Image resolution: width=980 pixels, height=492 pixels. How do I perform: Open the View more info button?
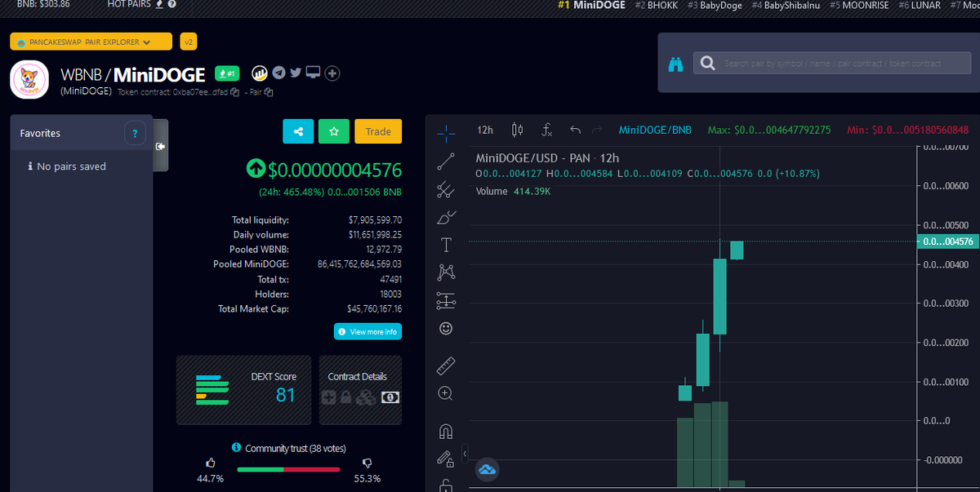click(x=367, y=332)
